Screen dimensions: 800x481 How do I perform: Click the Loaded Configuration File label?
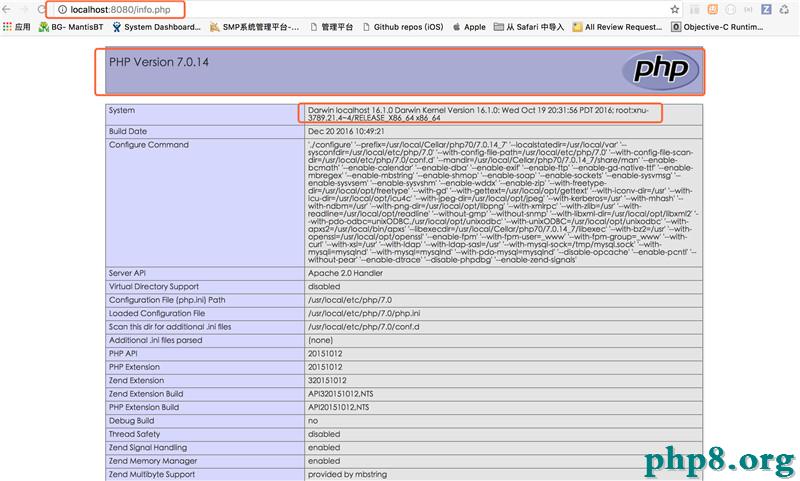click(x=157, y=313)
